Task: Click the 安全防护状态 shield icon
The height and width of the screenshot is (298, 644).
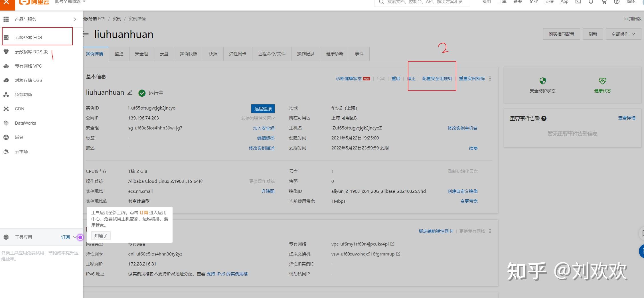Action: click(542, 81)
